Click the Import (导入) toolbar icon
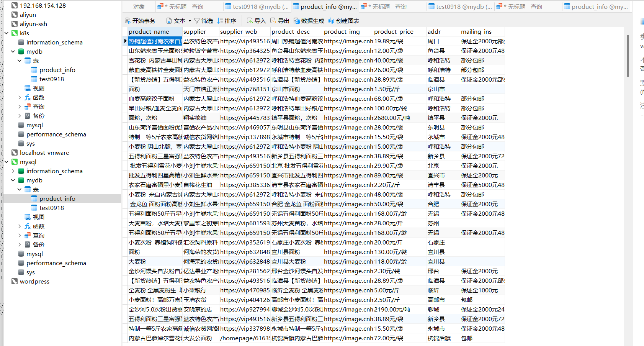 250,21
